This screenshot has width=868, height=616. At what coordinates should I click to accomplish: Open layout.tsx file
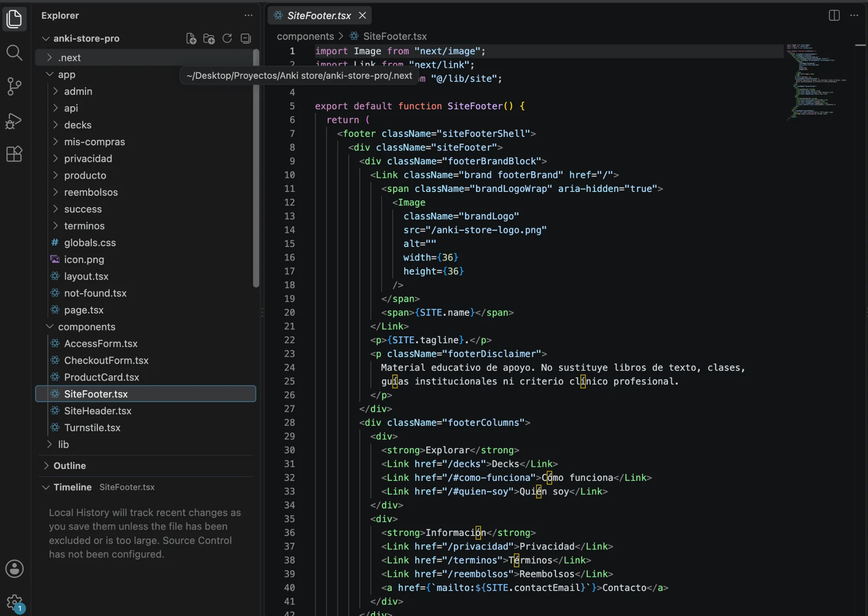coord(145,276)
